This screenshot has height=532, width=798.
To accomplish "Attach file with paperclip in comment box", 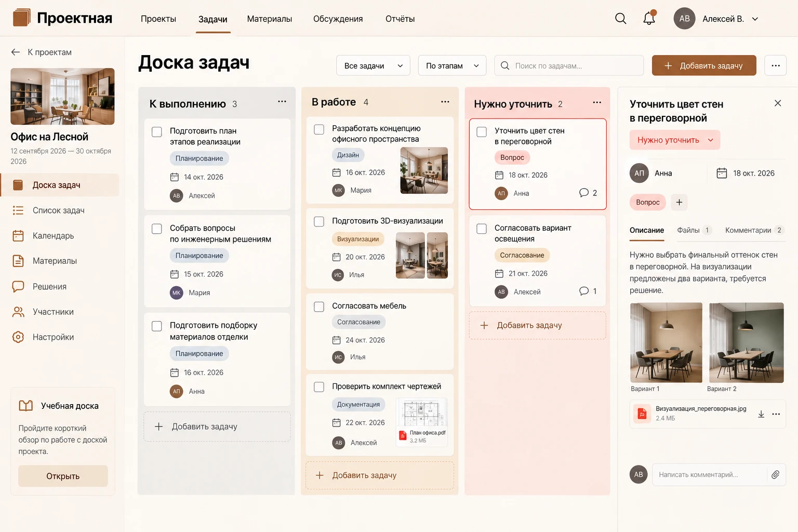I will pyautogui.click(x=775, y=474).
